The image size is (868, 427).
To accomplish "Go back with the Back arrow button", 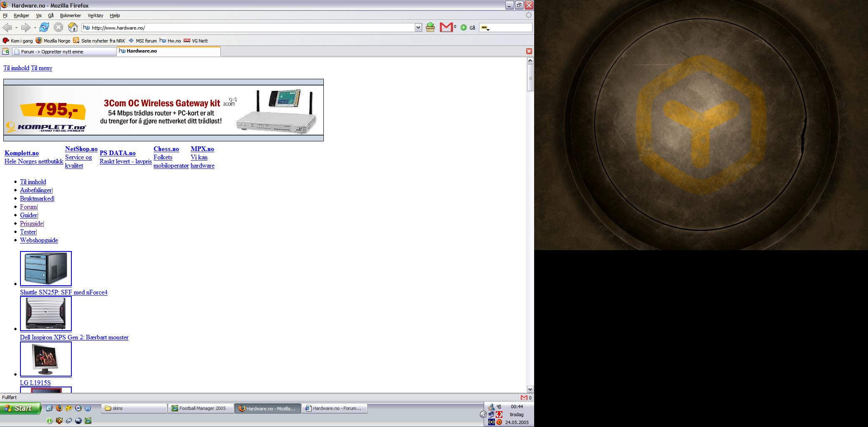I will pos(7,28).
